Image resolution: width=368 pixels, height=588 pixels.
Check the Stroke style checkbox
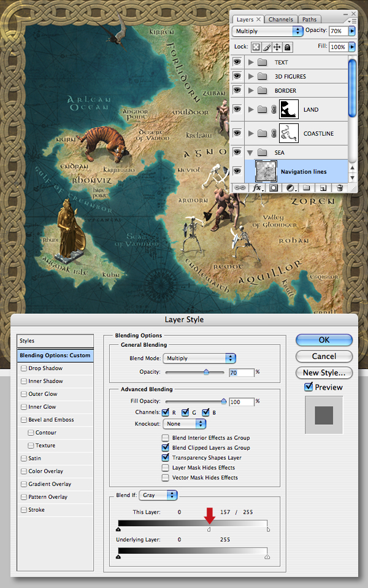24,510
